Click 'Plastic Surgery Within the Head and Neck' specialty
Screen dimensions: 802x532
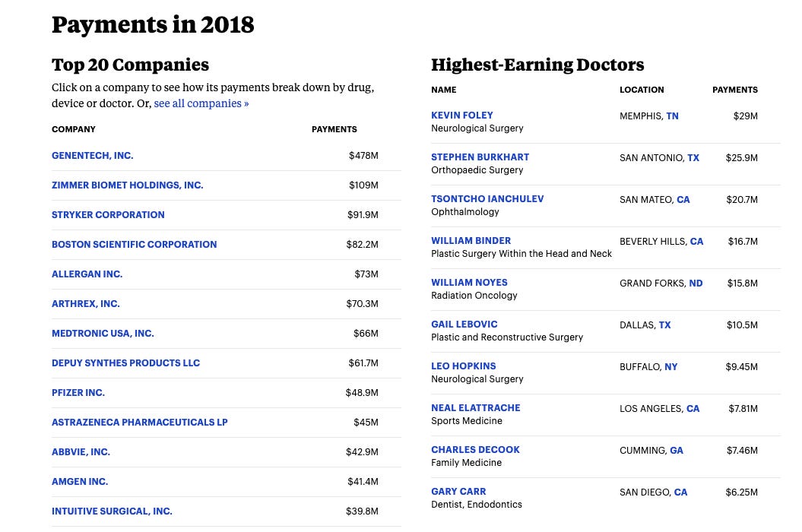(521, 254)
